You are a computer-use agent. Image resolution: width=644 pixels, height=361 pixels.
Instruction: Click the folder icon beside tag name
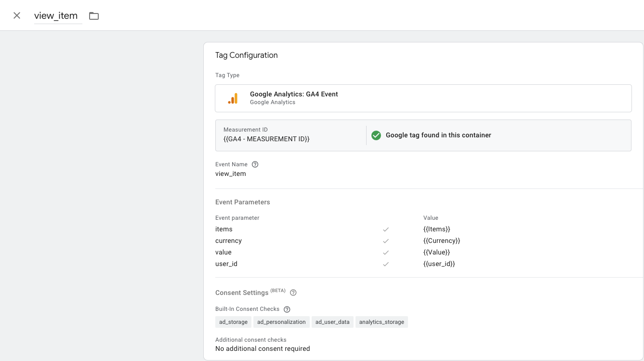[94, 16]
